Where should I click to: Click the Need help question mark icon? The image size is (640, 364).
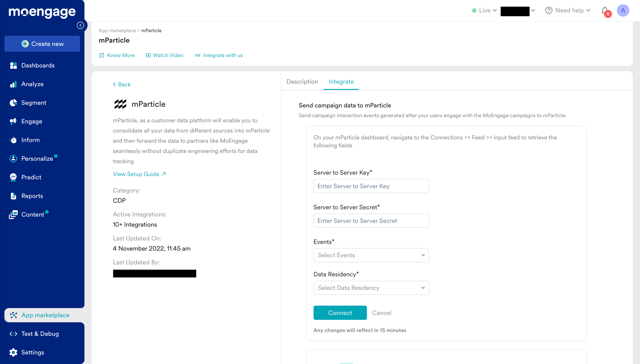(549, 10)
